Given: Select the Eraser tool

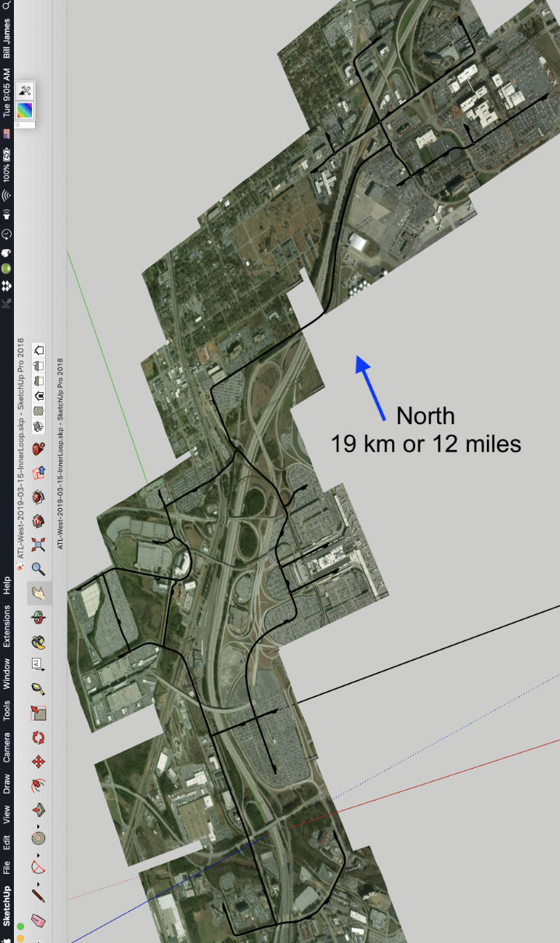Looking at the screenshot, I should [x=38, y=921].
